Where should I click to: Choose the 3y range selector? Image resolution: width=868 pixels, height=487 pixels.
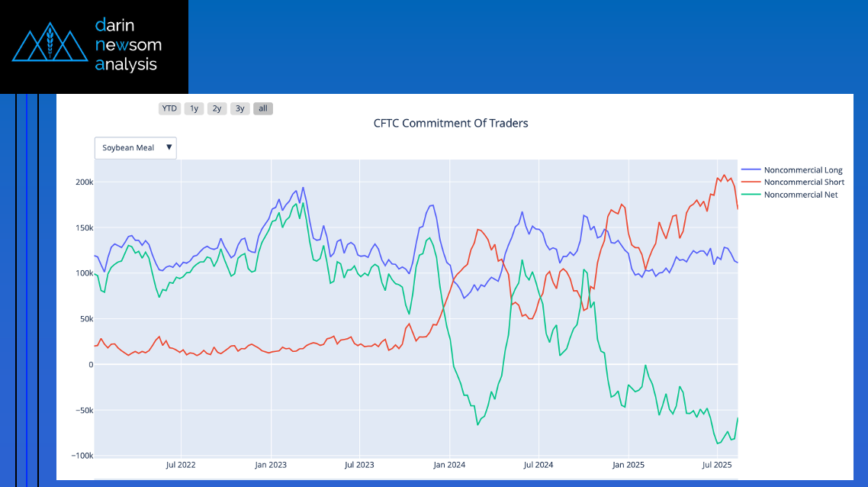tap(240, 108)
